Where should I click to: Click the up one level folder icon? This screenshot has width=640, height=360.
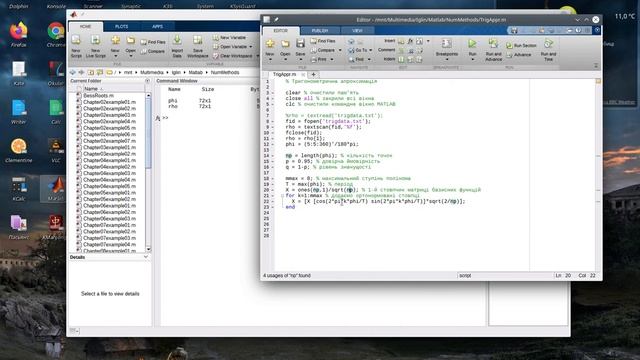(91, 72)
